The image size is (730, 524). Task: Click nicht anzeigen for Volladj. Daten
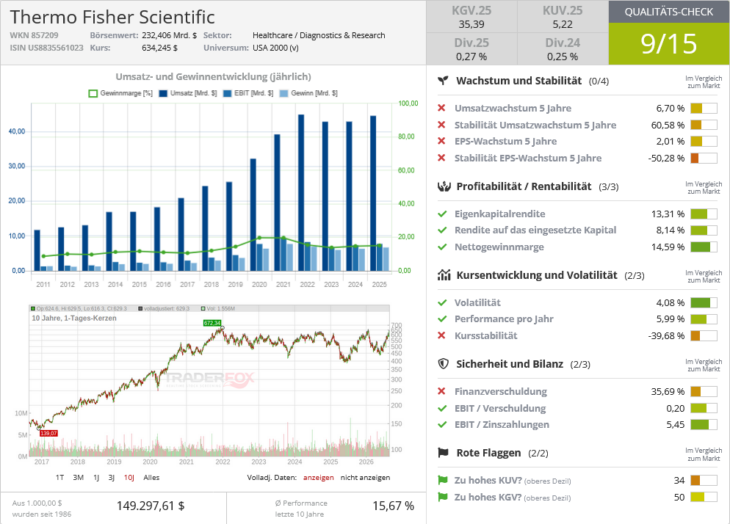tap(365, 477)
